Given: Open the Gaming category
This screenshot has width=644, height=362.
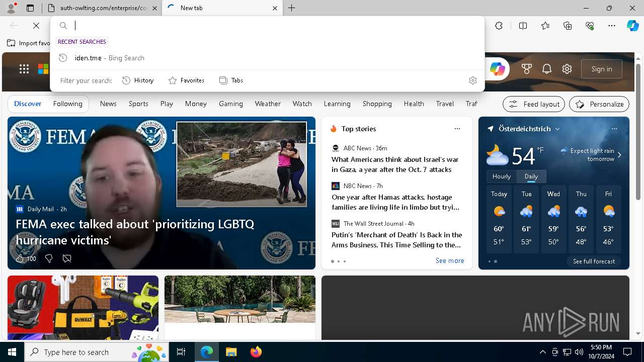Looking at the screenshot, I should click(x=231, y=104).
